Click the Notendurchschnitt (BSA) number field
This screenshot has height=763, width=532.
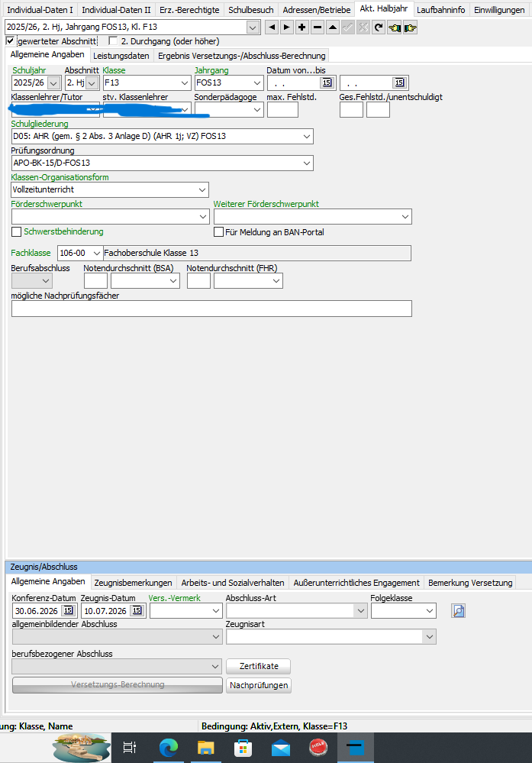96,281
